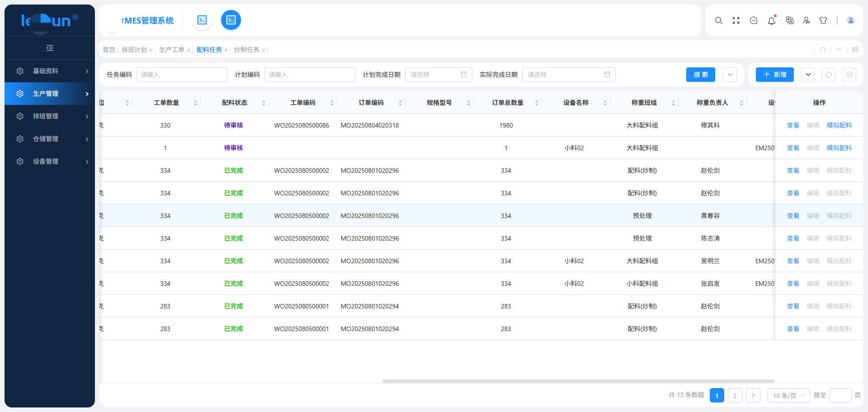
Task: Open the table column settings icon
Action: pos(849,75)
